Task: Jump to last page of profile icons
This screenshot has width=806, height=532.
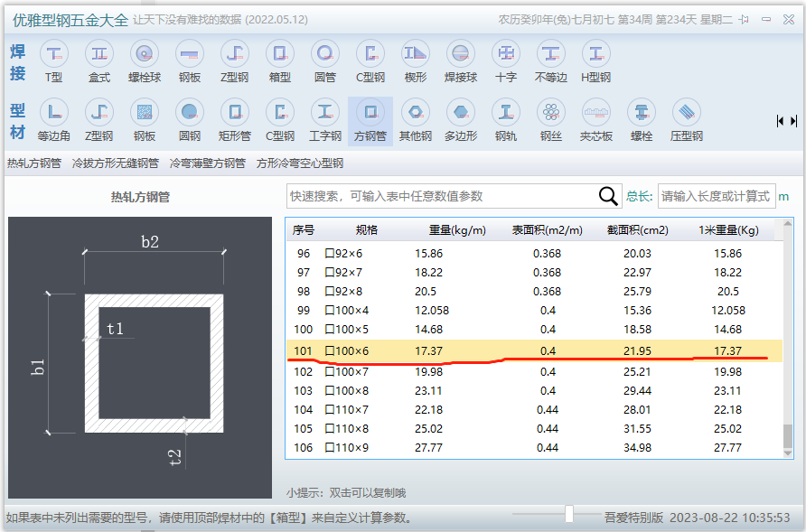Action: click(x=793, y=121)
